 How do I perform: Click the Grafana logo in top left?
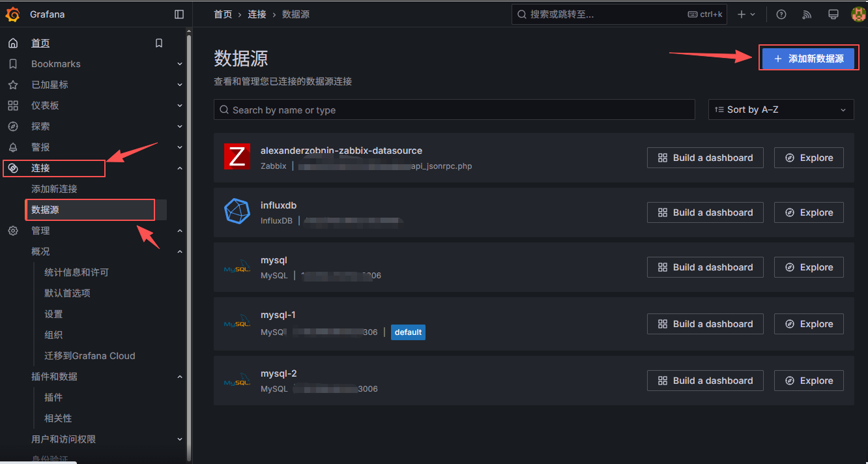[x=12, y=14]
